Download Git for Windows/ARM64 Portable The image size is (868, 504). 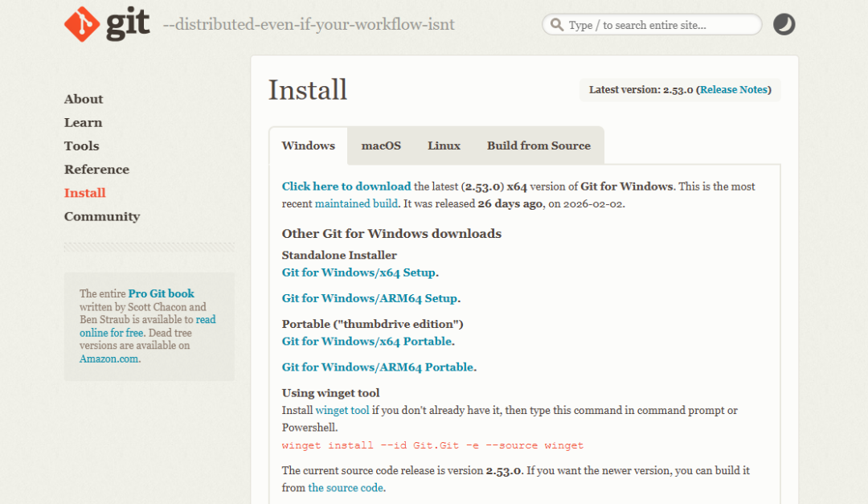coord(378,367)
